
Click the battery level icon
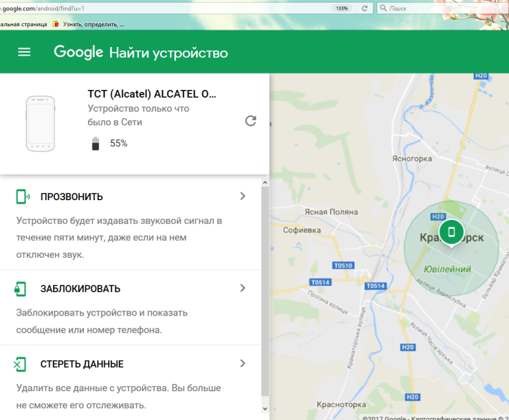tap(96, 144)
